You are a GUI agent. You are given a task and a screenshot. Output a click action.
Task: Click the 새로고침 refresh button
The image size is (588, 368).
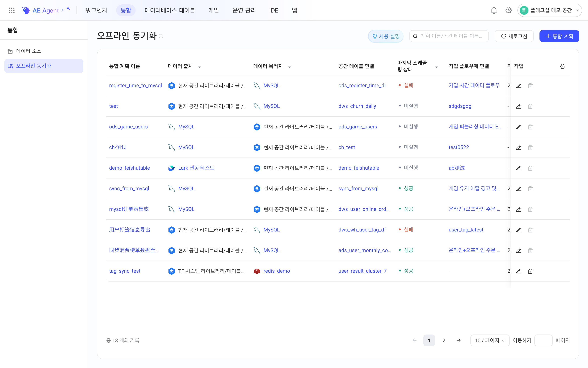tap(514, 36)
